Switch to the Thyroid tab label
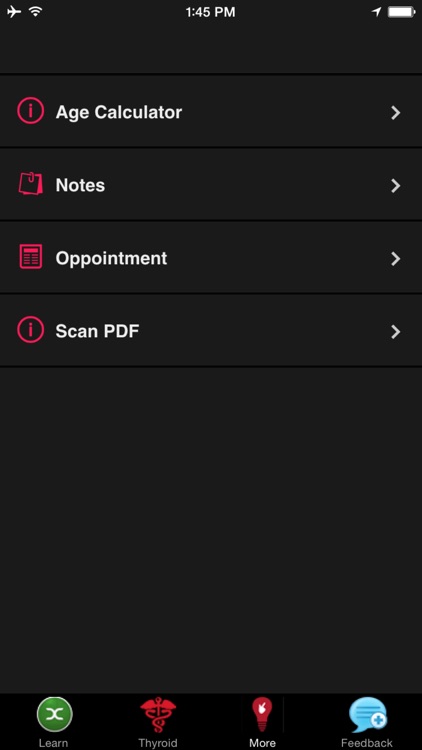The width and height of the screenshot is (422, 750). point(158,743)
